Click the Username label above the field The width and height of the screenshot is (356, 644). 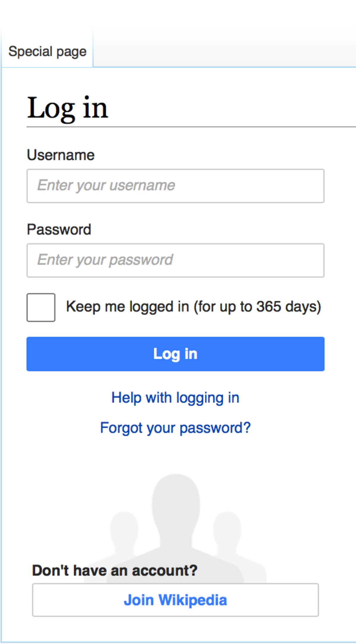[61, 155]
